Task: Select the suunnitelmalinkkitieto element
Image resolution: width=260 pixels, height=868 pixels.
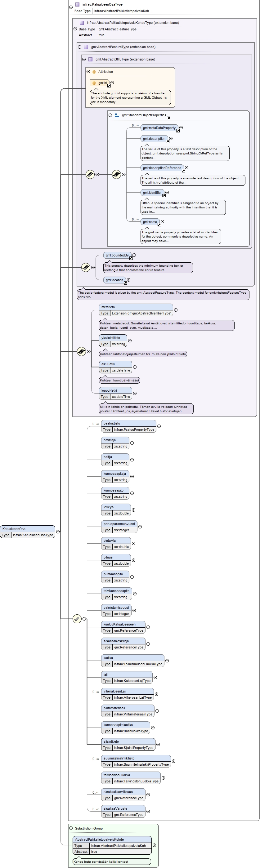Action: click(x=136, y=761)
